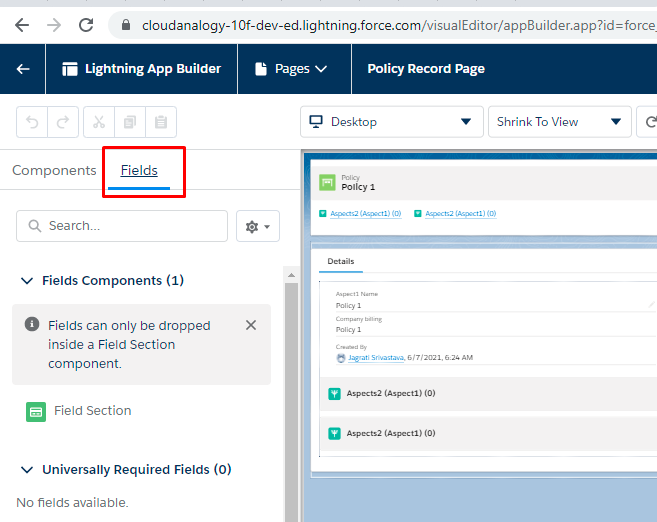
Task: Click the Search fields input box
Action: 122,226
